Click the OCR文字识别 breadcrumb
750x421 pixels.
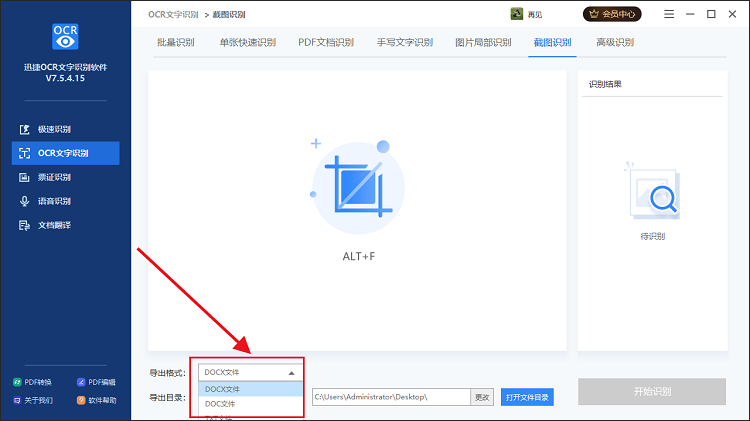(x=173, y=14)
